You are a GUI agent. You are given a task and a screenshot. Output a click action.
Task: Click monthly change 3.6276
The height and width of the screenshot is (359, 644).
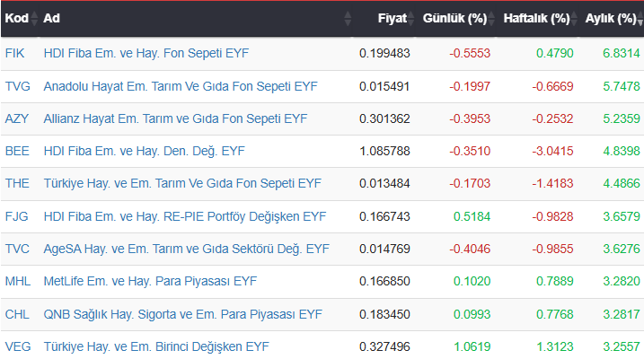click(x=622, y=249)
